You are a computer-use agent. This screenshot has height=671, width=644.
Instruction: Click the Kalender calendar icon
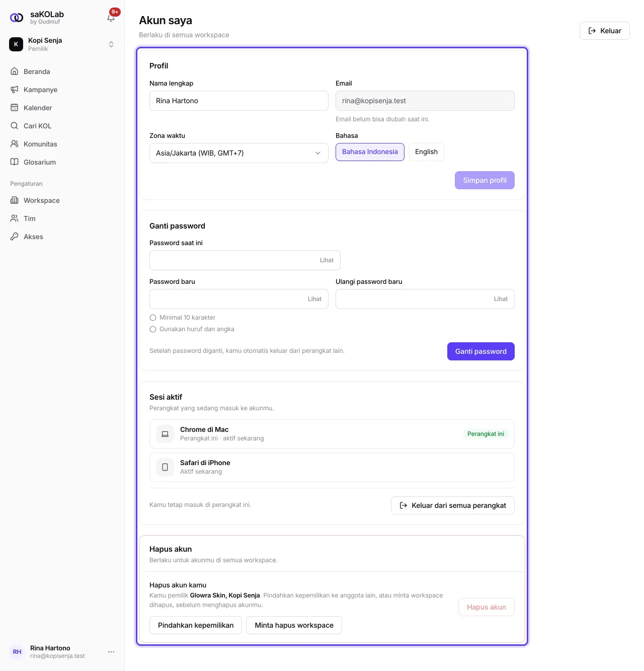click(x=15, y=108)
